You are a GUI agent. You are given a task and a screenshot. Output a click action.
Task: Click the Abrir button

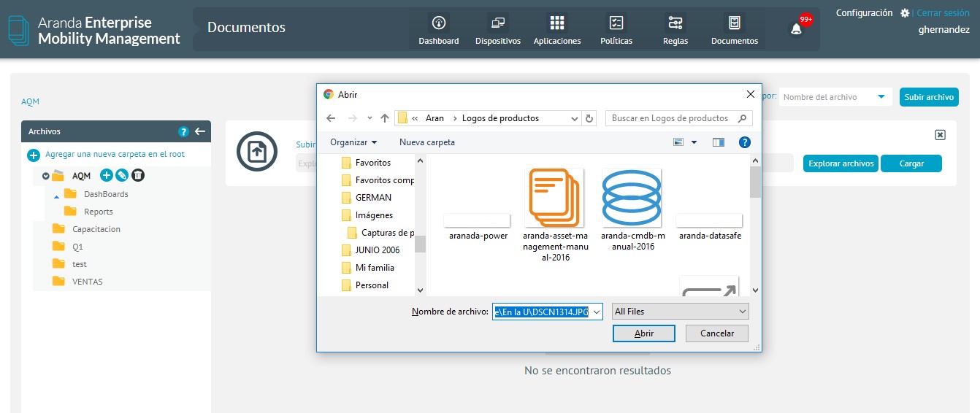click(644, 333)
